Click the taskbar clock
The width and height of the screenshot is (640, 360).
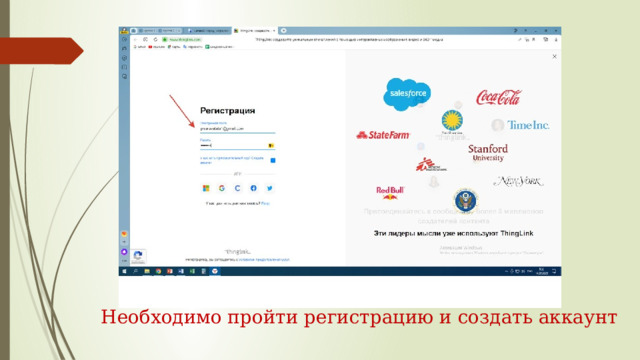pyautogui.click(x=542, y=271)
